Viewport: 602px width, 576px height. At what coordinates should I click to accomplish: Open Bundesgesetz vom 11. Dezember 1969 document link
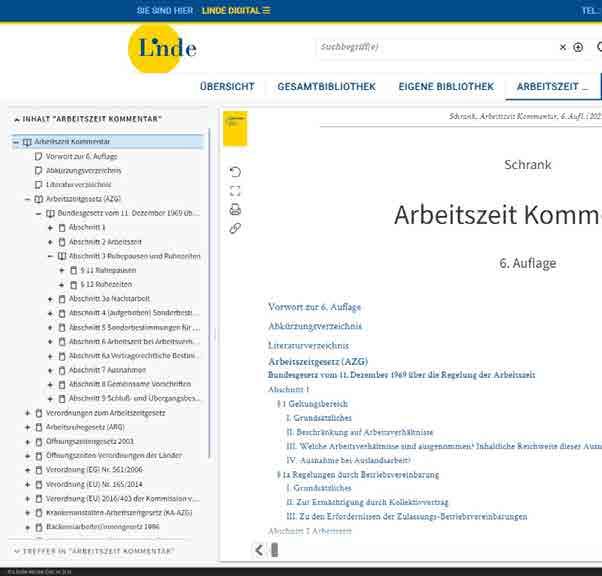click(402, 375)
